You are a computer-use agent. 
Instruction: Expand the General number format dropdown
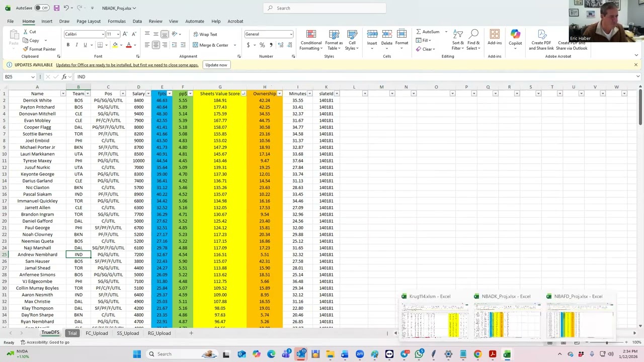coord(291,34)
